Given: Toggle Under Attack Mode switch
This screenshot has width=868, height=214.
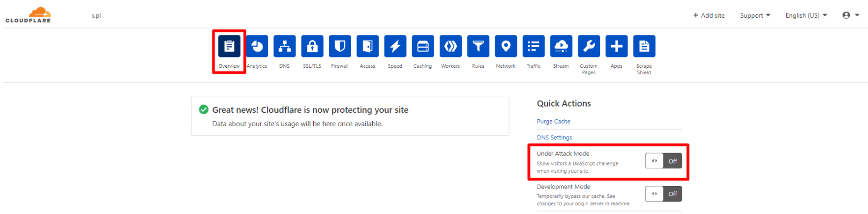Looking at the screenshot, I should (x=663, y=161).
